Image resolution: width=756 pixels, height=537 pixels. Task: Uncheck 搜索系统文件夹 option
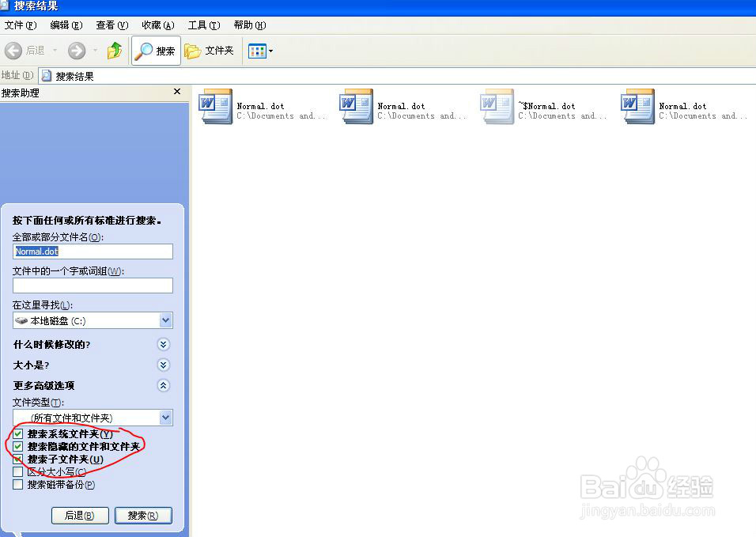point(18,433)
